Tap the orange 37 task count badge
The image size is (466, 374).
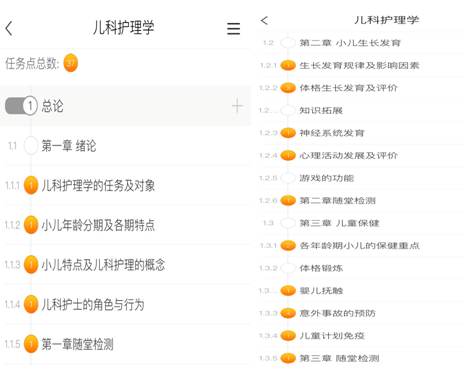click(71, 63)
